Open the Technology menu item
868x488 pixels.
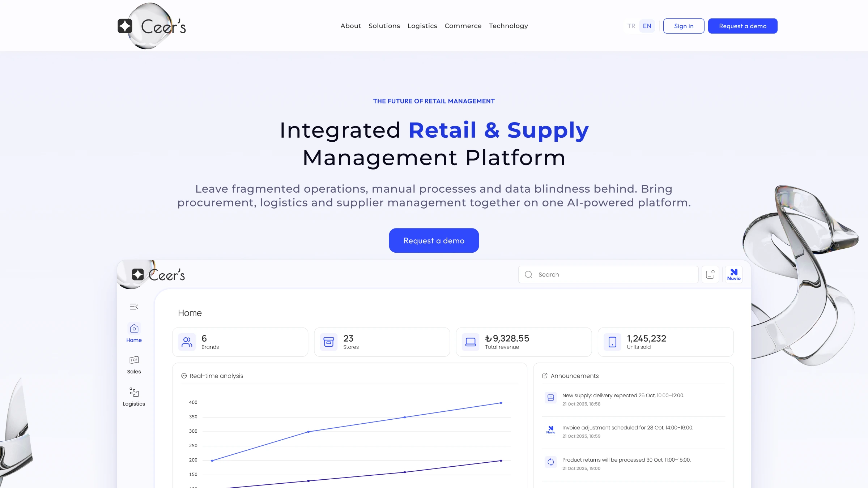[x=508, y=26]
